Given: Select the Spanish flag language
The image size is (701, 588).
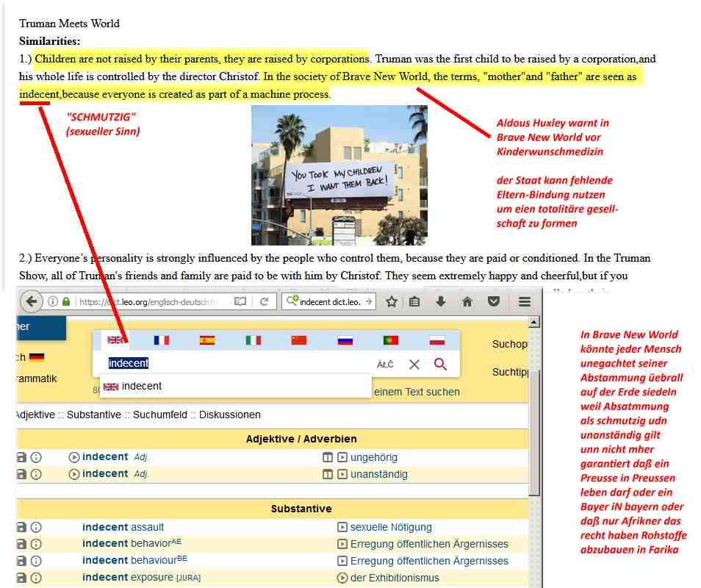Looking at the screenshot, I should [x=207, y=340].
